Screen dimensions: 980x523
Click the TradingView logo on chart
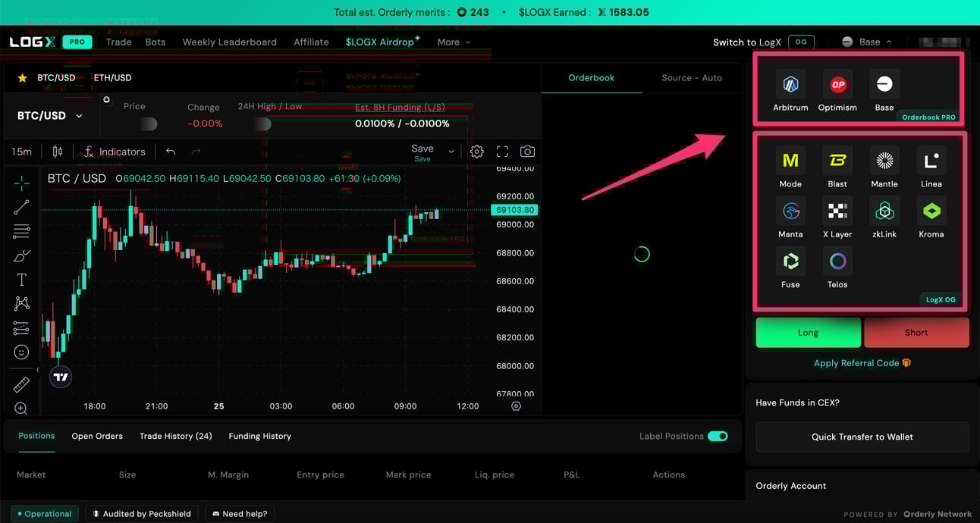click(x=61, y=377)
